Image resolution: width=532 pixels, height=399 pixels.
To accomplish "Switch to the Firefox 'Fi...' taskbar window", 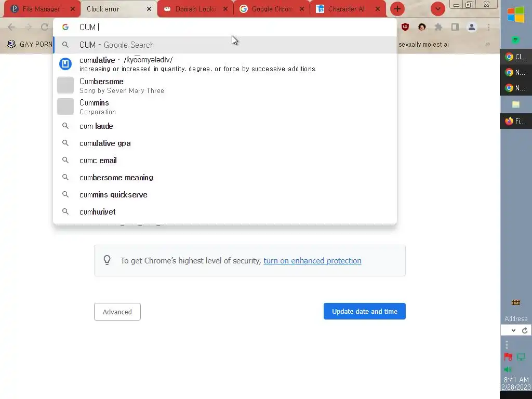I will click(516, 121).
